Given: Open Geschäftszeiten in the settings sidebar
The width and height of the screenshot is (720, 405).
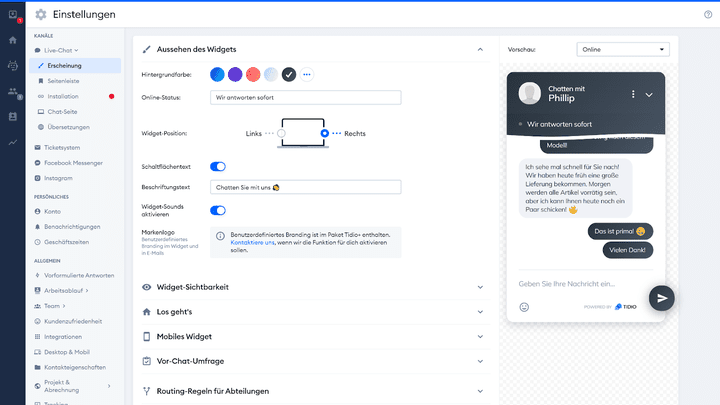Looking at the screenshot, I should click(68, 241).
